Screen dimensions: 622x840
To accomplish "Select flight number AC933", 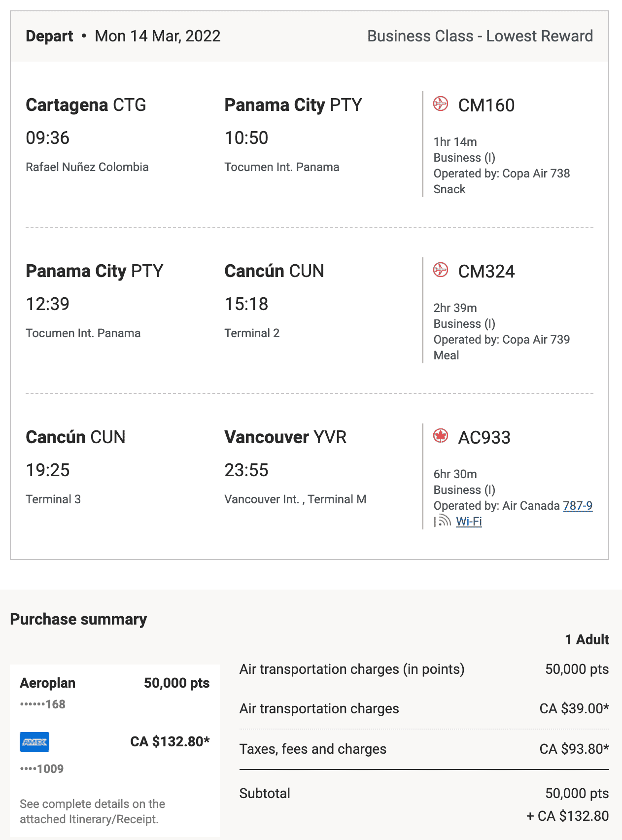I will tap(484, 438).
